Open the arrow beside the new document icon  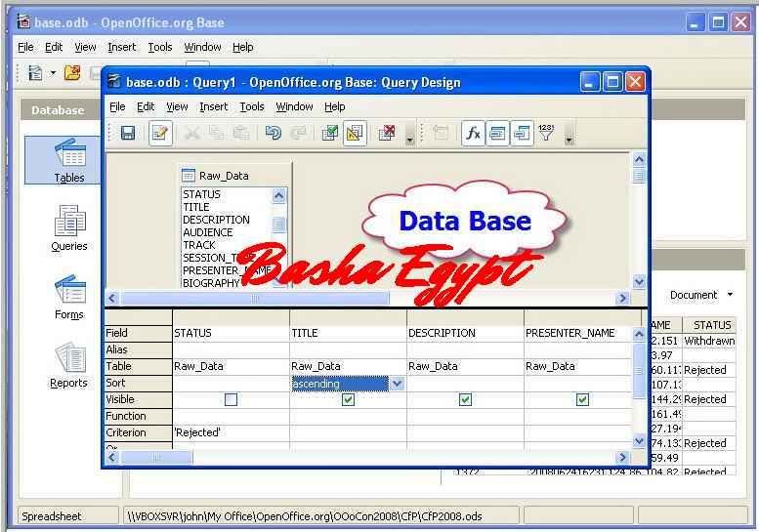(x=53, y=73)
